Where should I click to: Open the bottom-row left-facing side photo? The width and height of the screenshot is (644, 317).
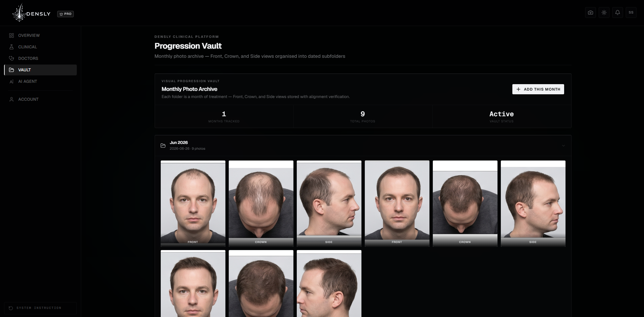click(329, 284)
